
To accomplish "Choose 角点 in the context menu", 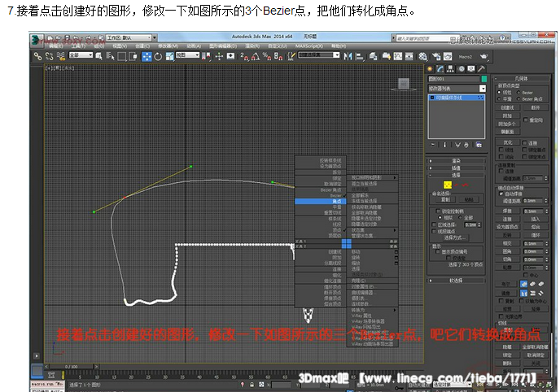I will (321, 201).
